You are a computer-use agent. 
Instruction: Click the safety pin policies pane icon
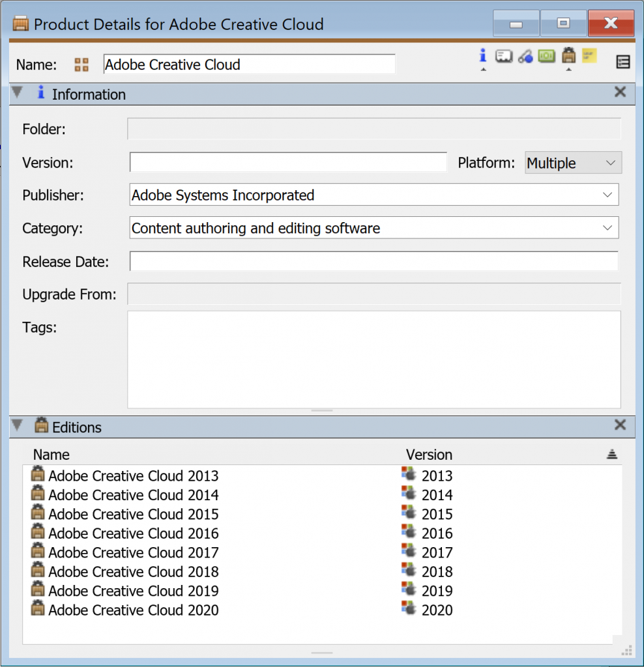(525, 56)
